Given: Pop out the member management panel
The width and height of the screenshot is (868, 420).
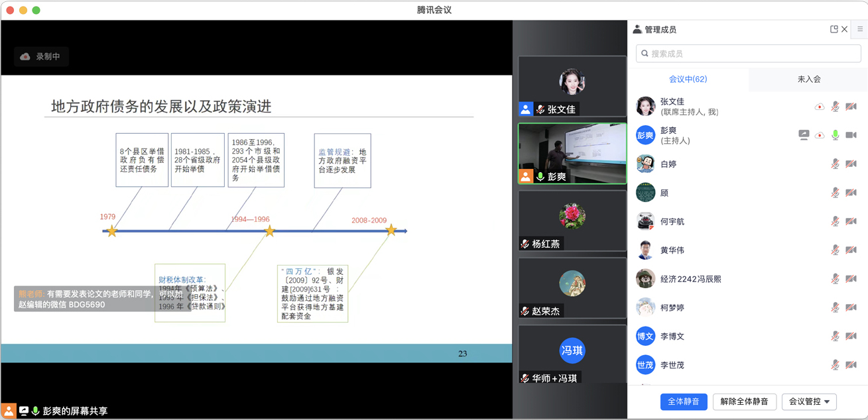Looking at the screenshot, I should click(x=834, y=29).
